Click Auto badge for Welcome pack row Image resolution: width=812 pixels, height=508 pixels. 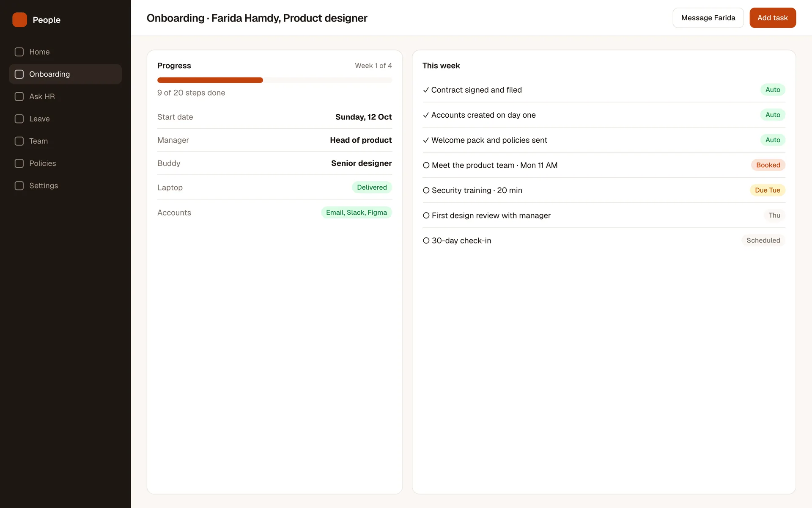773,140
